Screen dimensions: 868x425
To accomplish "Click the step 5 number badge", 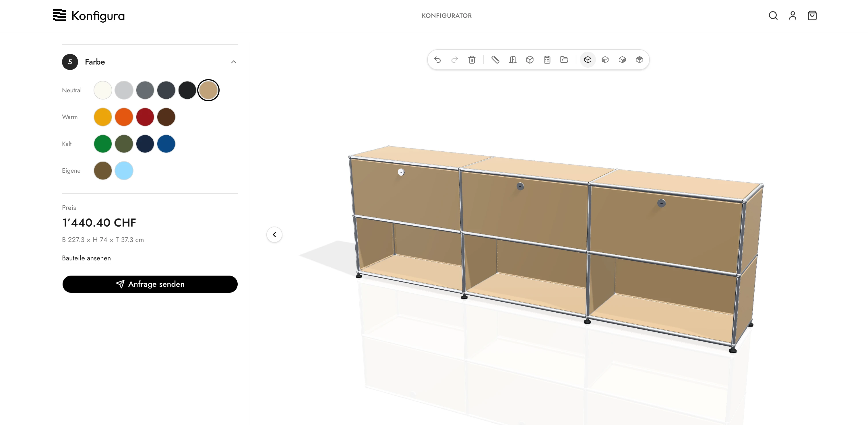I will point(70,62).
